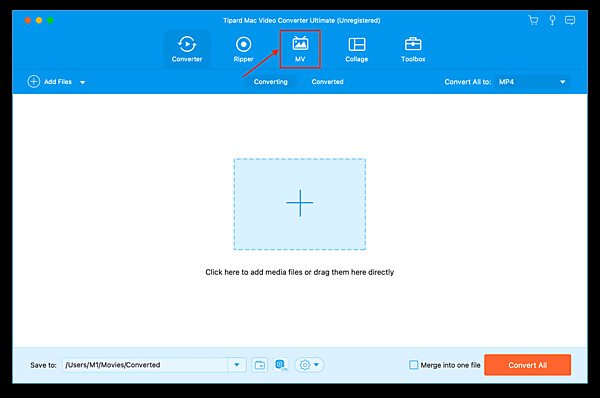
Task: Click the Add Files plus icon
Action: (34, 82)
